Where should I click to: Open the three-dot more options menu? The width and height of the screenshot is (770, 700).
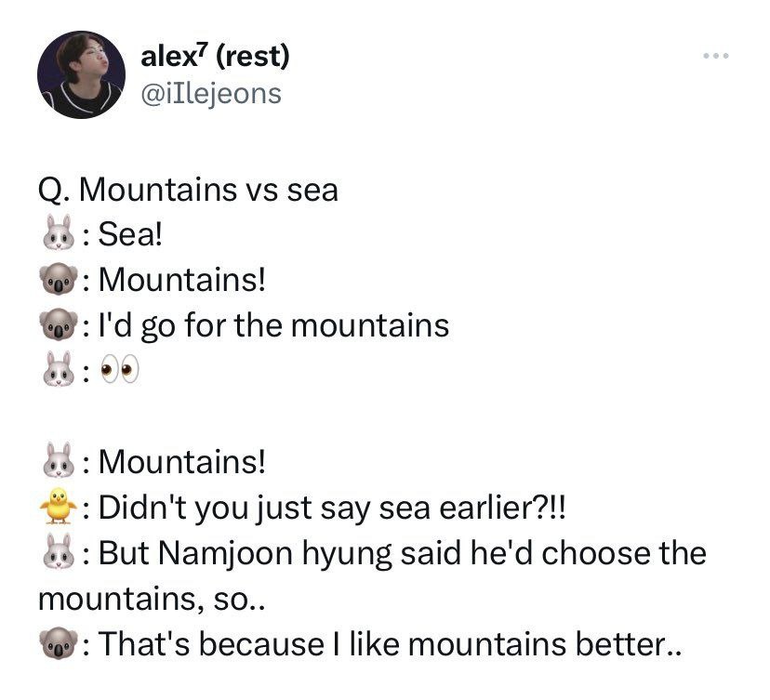(x=715, y=56)
